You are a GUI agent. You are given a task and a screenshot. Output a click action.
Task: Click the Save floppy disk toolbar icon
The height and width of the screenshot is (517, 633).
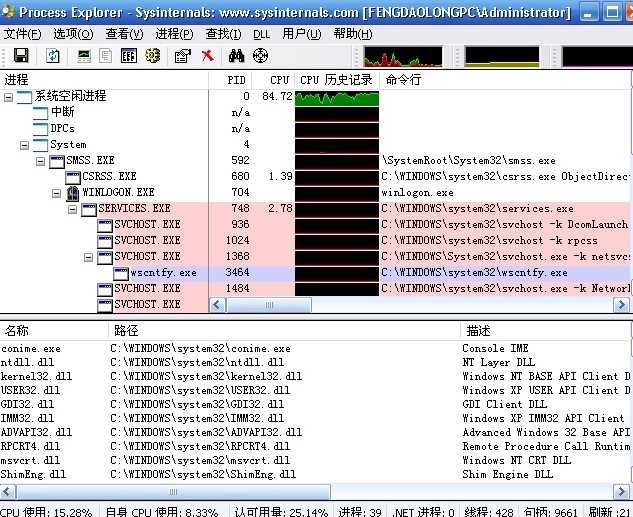tap(21, 55)
